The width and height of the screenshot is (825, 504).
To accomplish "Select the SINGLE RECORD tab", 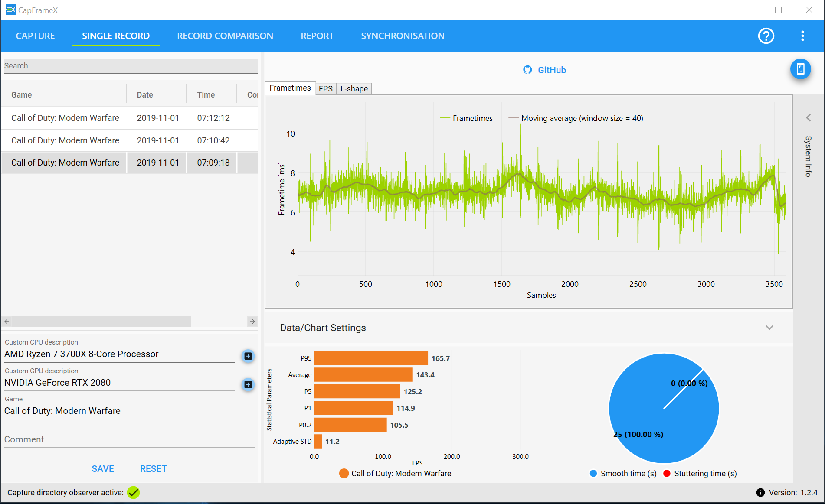I will click(116, 36).
